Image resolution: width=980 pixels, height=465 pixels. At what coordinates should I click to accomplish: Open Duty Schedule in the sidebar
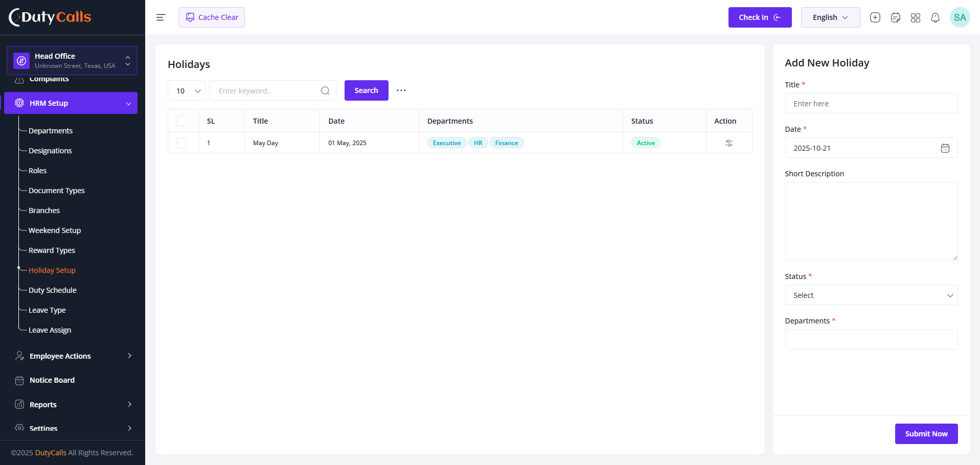(53, 290)
